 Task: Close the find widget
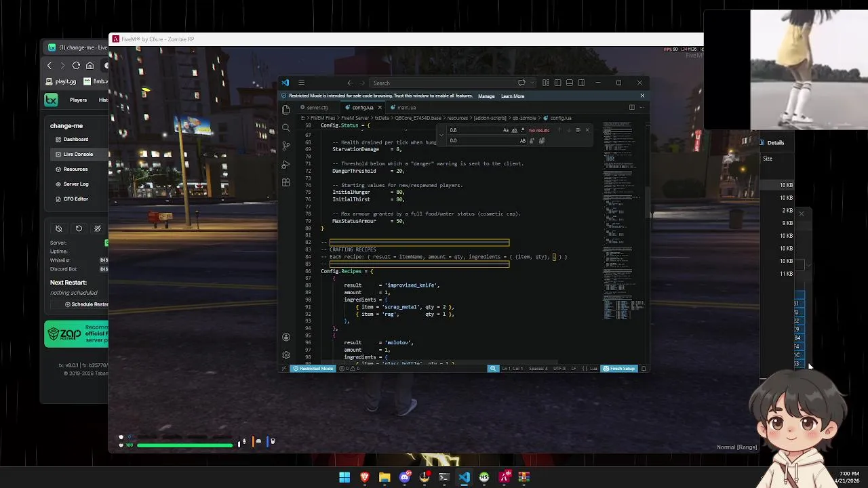[587, 130]
